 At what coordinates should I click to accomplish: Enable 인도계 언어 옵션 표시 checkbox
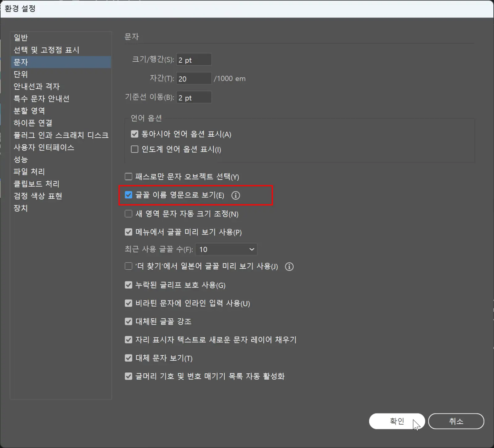[x=135, y=149]
